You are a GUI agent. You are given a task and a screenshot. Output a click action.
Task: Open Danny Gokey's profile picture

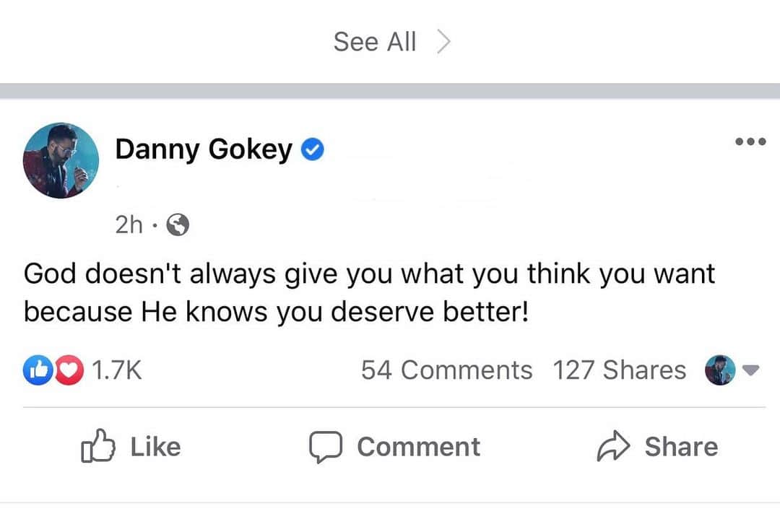[x=61, y=160]
